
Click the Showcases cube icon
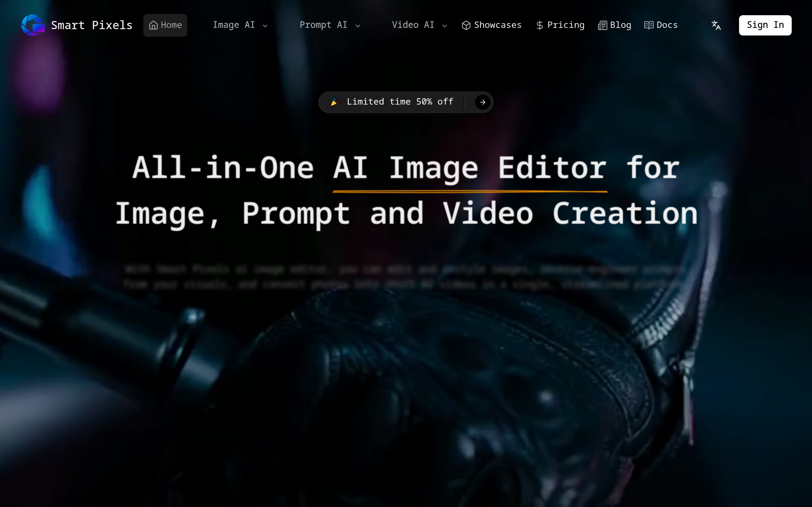click(466, 25)
